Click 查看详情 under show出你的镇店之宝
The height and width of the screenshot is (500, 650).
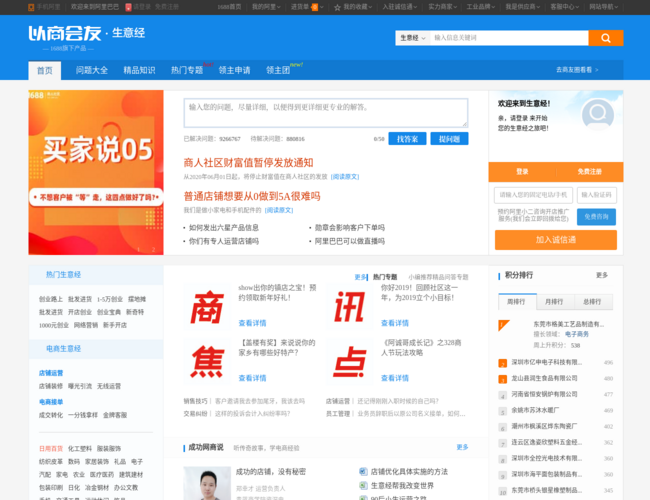click(252, 323)
